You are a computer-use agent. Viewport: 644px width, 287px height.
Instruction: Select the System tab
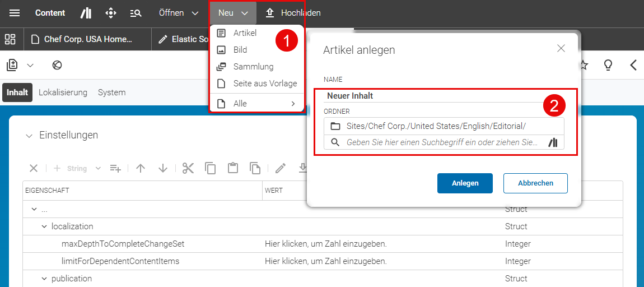click(111, 92)
